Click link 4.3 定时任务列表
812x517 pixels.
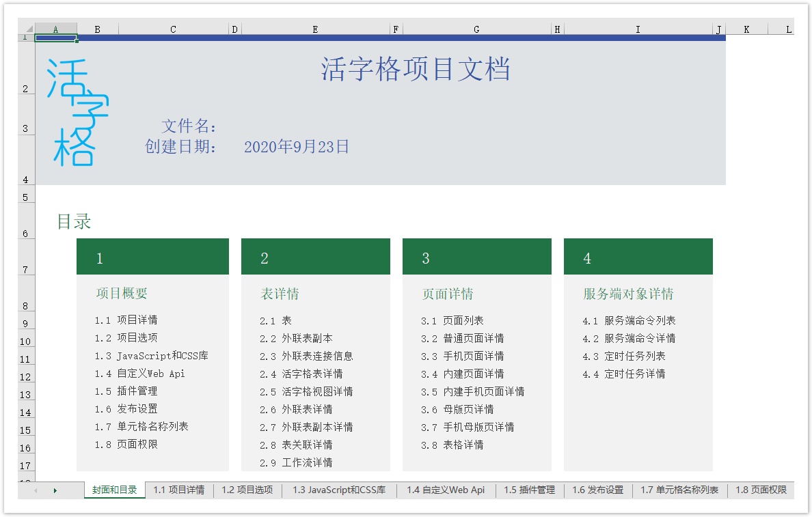click(624, 356)
